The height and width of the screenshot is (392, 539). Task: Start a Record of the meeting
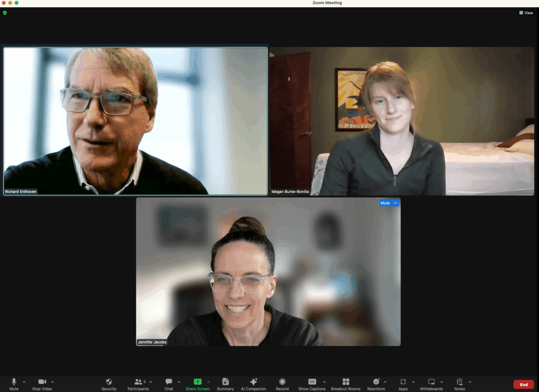tap(282, 383)
